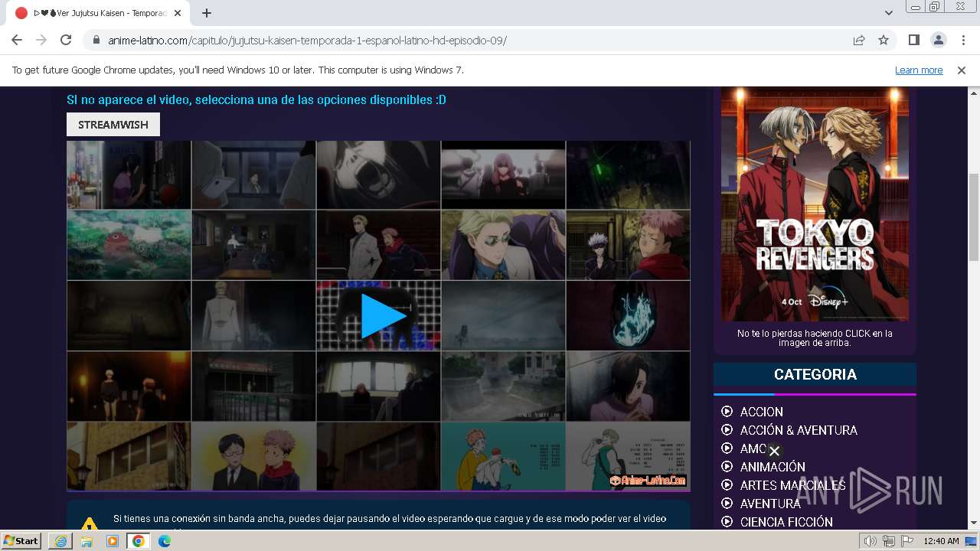Click the play-circle icon beside ANIMACIÓN
This screenshot has height=551, width=980.
click(x=727, y=467)
